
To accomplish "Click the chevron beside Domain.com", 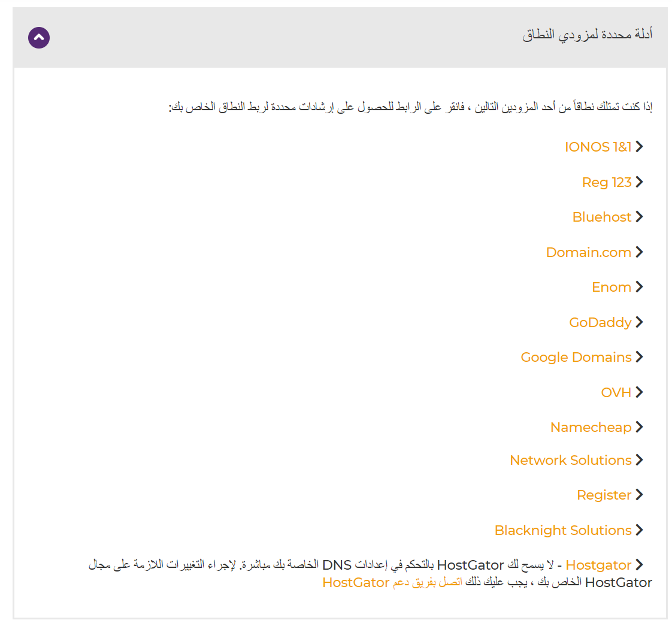I will click(640, 252).
